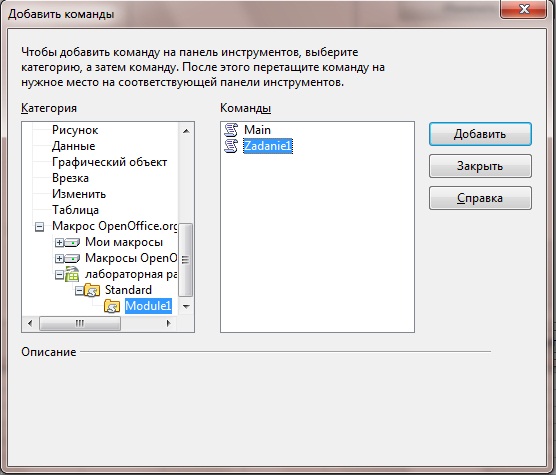Click the Standard library folder icon
Viewport: 556px width, 475px height.
92,290
